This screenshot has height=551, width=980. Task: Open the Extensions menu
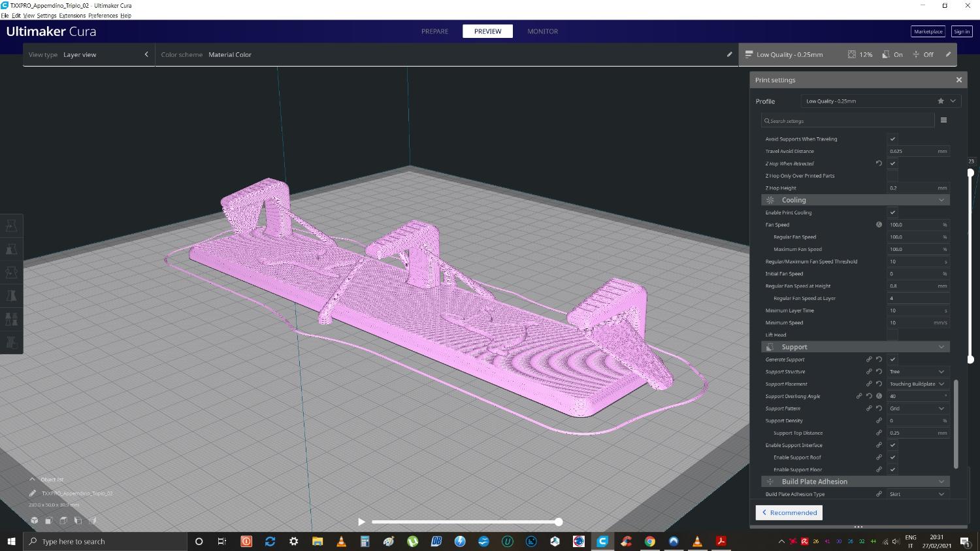pos(72,16)
